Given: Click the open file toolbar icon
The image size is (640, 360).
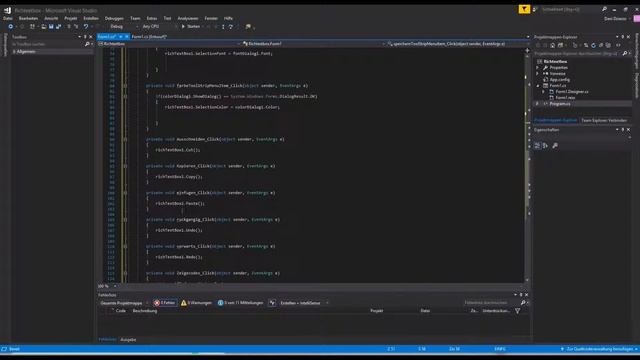Looking at the screenshot, I should click(44, 27).
